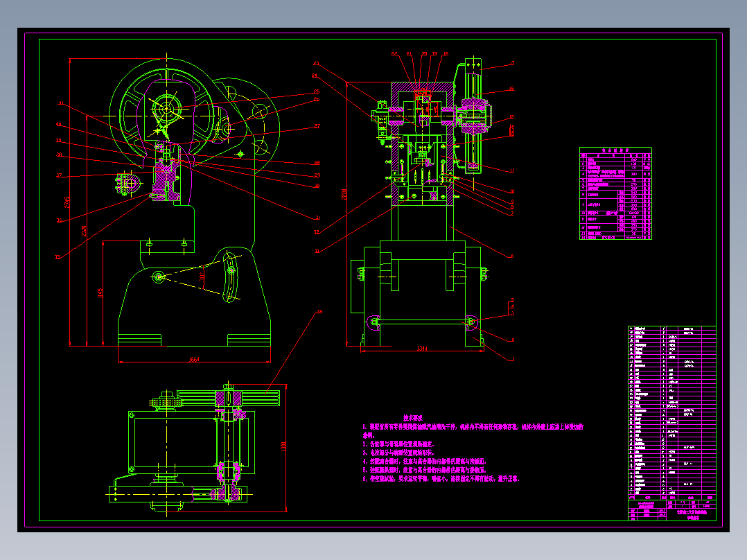Click the green specifications table

click(615, 193)
